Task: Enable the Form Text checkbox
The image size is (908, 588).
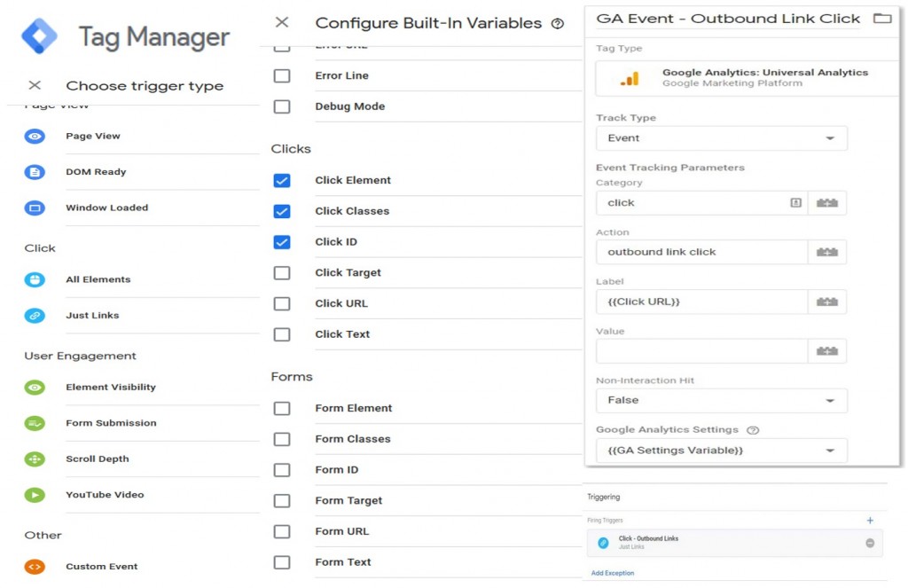Action: tap(282, 562)
